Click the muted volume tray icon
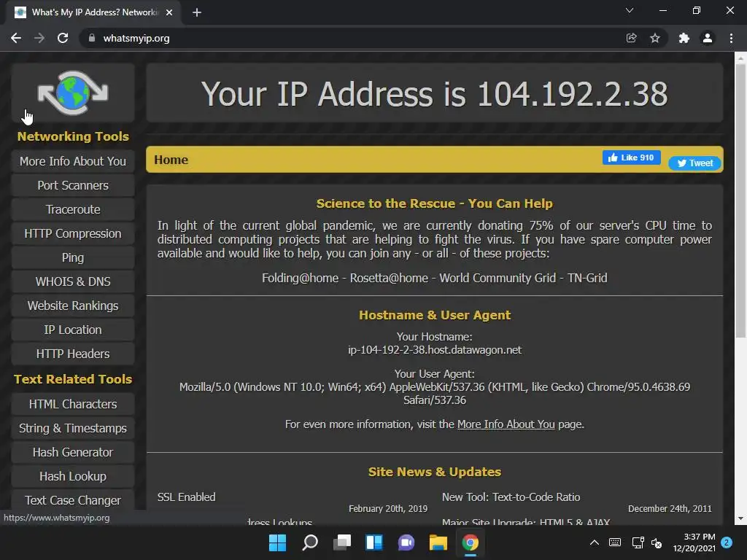Screen dimensions: 747x560 tap(657, 542)
